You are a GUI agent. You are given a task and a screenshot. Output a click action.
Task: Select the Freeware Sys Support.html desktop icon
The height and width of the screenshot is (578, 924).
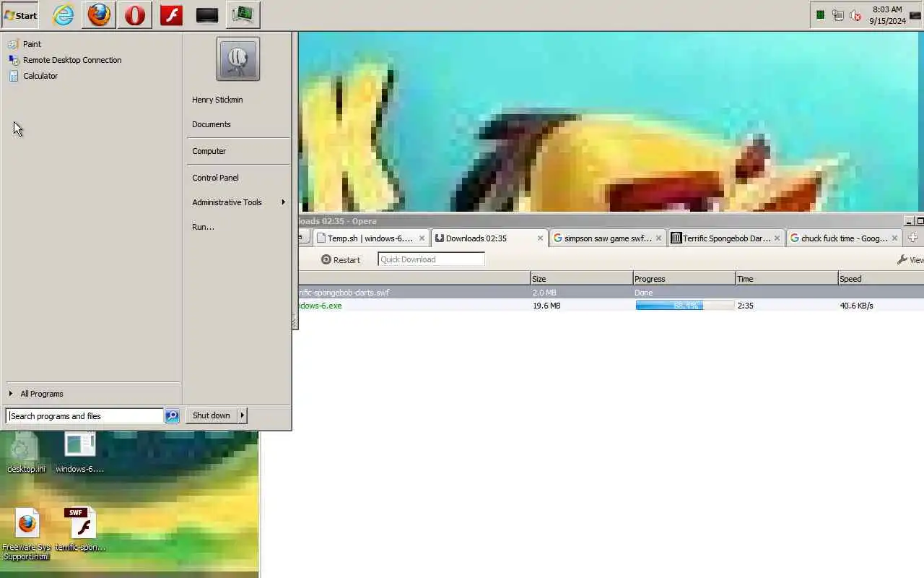(x=26, y=535)
